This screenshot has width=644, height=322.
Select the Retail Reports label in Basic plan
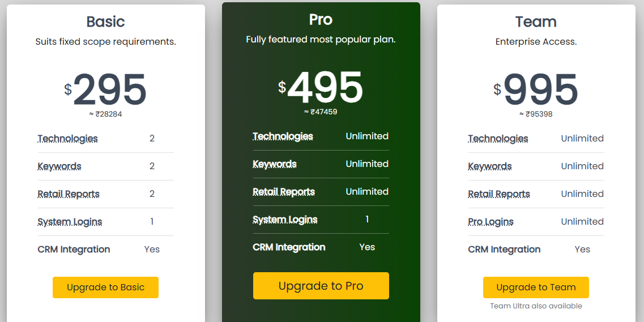tap(69, 194)
